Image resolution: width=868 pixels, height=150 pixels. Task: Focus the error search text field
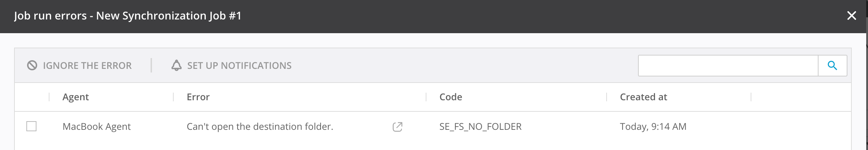tap(728, 66)
